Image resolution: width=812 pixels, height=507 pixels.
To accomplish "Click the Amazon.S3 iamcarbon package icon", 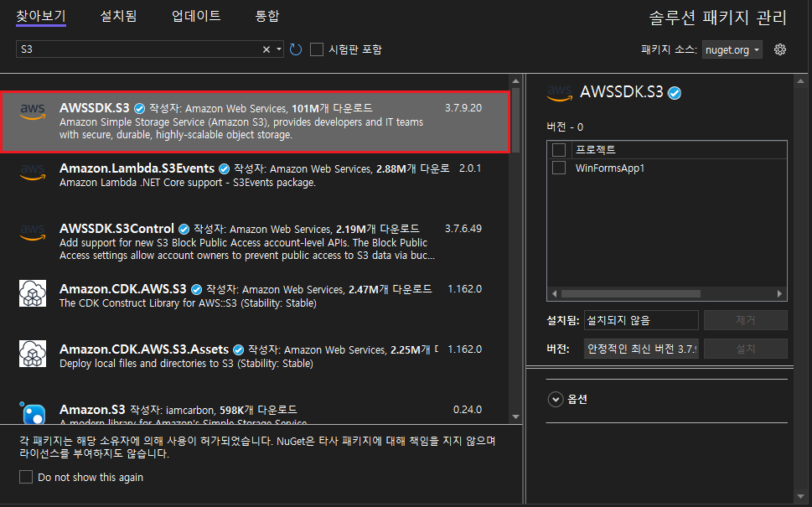I will click(x=33, y=413).
